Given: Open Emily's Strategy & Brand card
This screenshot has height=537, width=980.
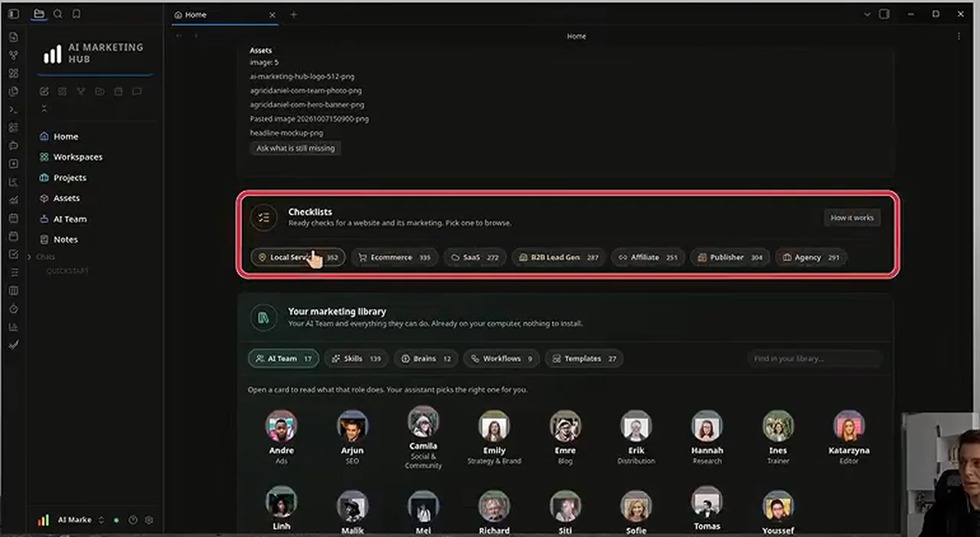Looking at the screenshot, I should 494,437.
